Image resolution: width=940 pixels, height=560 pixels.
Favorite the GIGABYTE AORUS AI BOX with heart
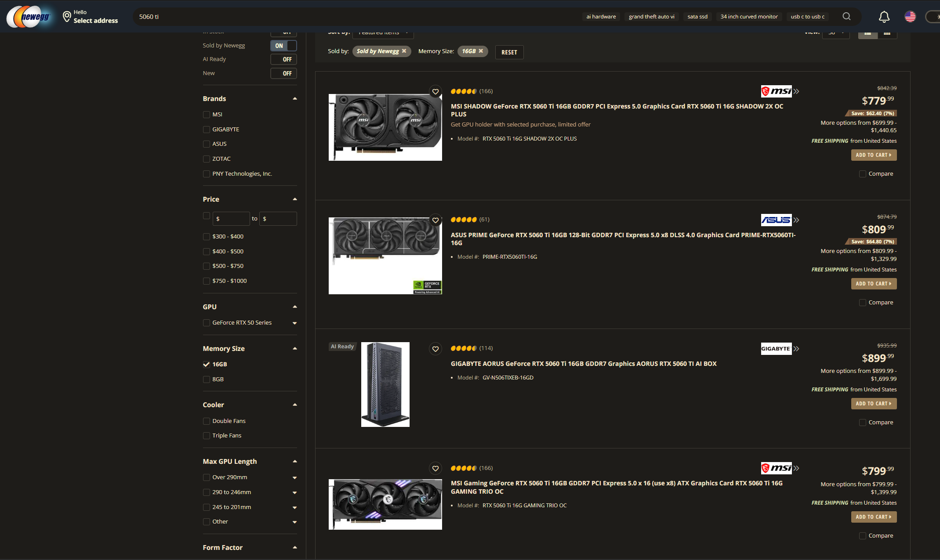(436, 349)
